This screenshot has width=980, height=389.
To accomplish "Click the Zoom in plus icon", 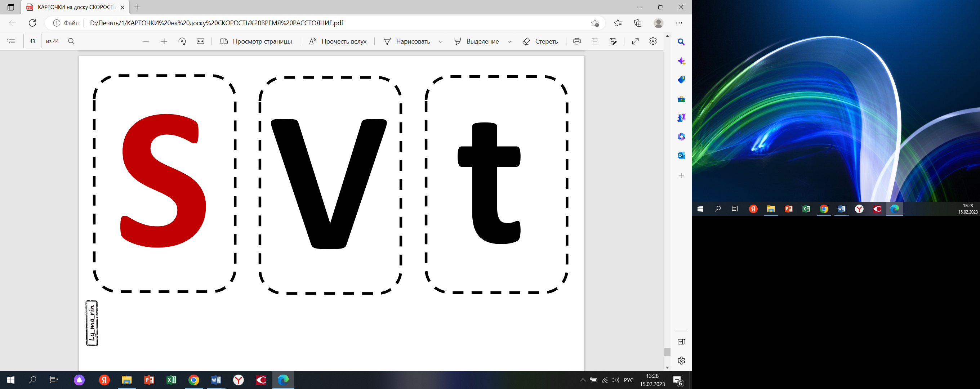I will click(x=164, y=41).
